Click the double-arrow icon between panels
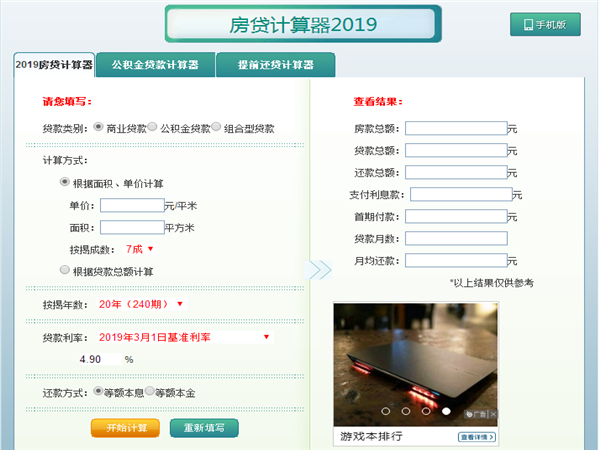Screen dimensions: 600x450 tap(319, 270)
